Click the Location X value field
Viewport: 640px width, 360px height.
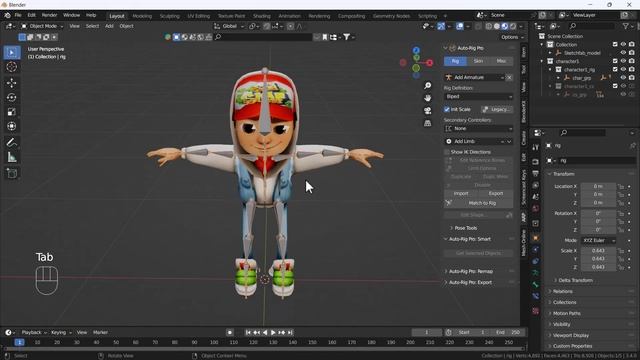[598, 187]
